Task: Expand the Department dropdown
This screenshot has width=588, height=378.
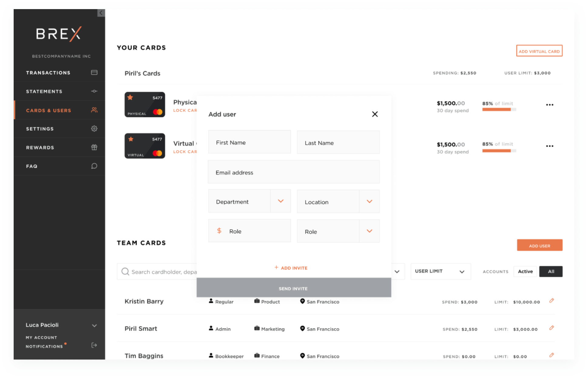Action: click(280, 201)
